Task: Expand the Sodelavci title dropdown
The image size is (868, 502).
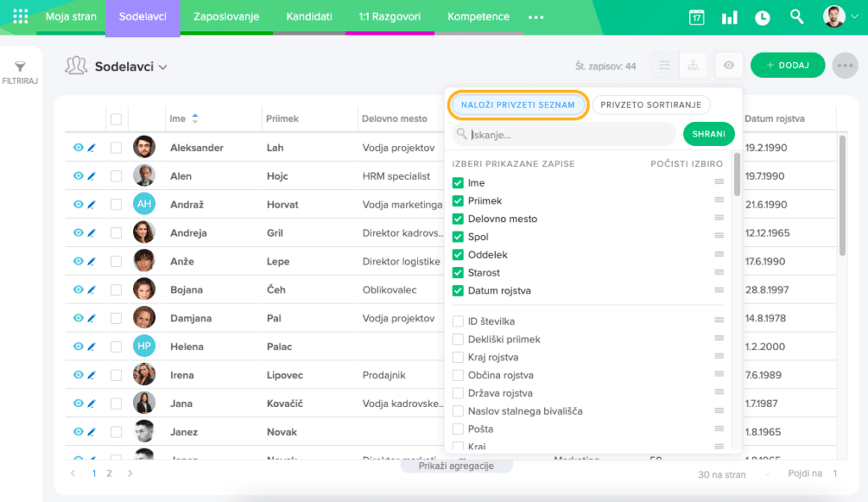Action: [163, 67]
